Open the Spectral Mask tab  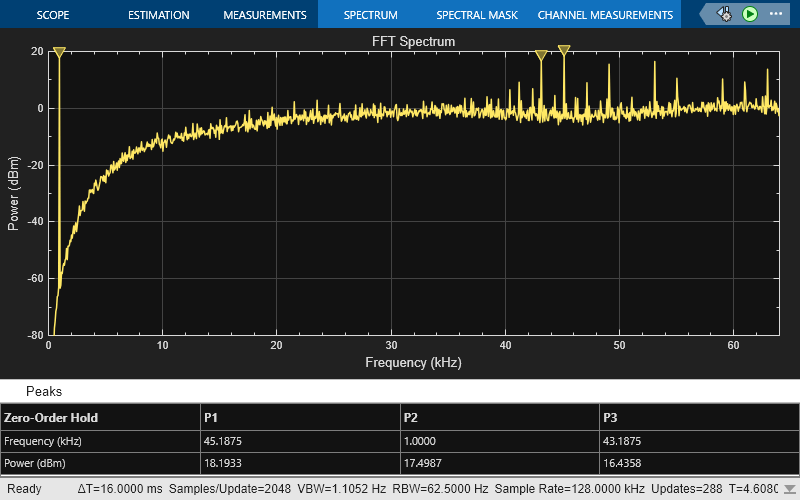click(x=475, y=15)
